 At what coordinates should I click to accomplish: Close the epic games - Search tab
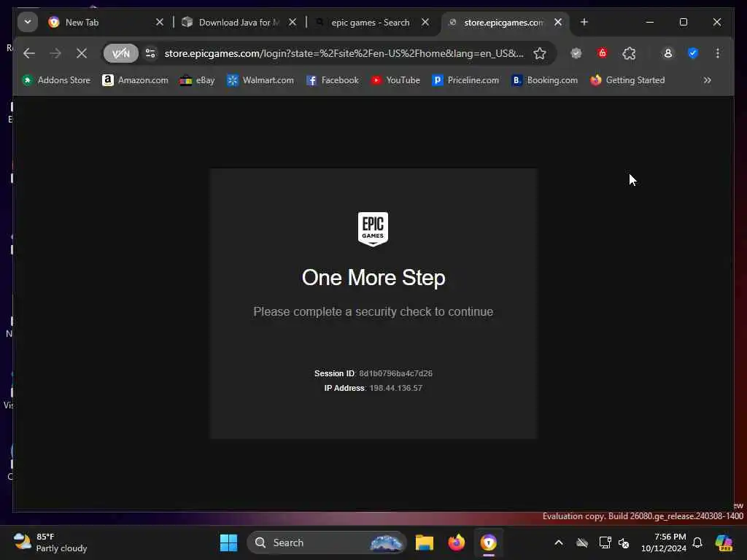pyautogui.click(x=425, y=23)
